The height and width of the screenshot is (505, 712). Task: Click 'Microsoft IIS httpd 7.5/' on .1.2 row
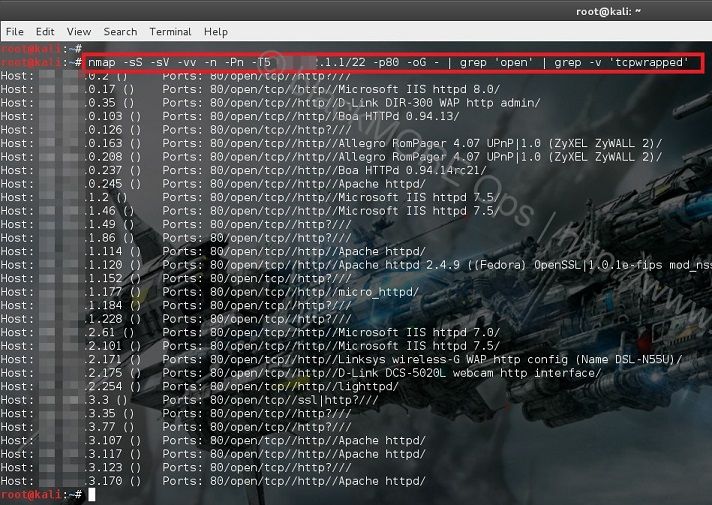click(419, 198)
